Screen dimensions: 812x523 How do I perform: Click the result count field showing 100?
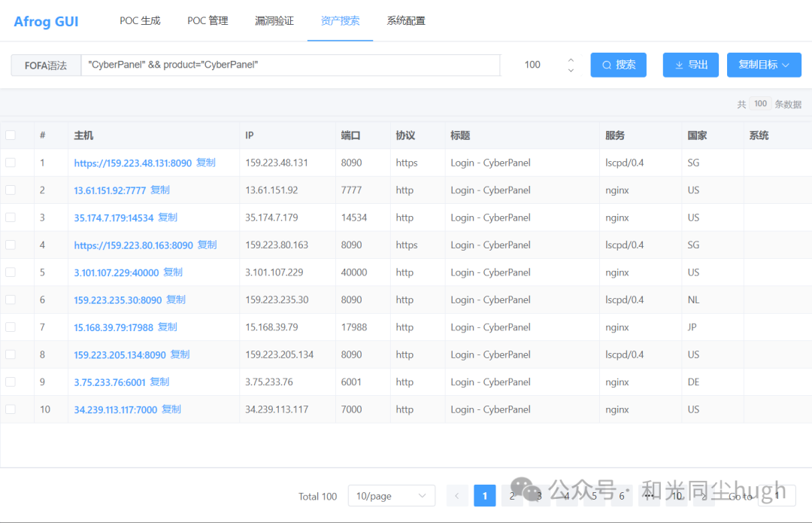pos(532,65)
